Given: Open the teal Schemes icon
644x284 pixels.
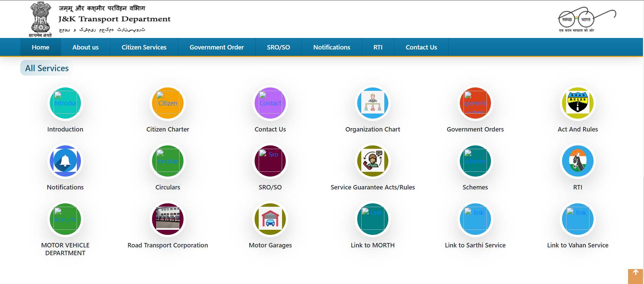Looking at the screenshot, I should point(475,161).
